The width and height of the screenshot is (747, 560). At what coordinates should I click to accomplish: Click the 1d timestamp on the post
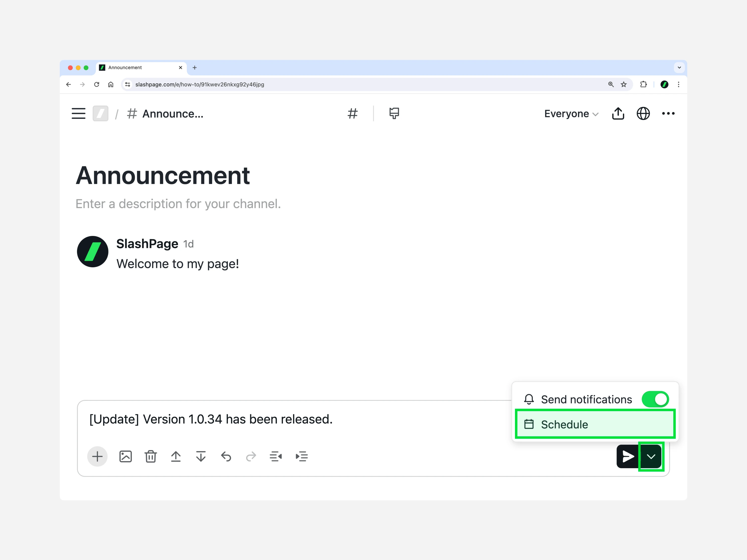coord(188,244)
